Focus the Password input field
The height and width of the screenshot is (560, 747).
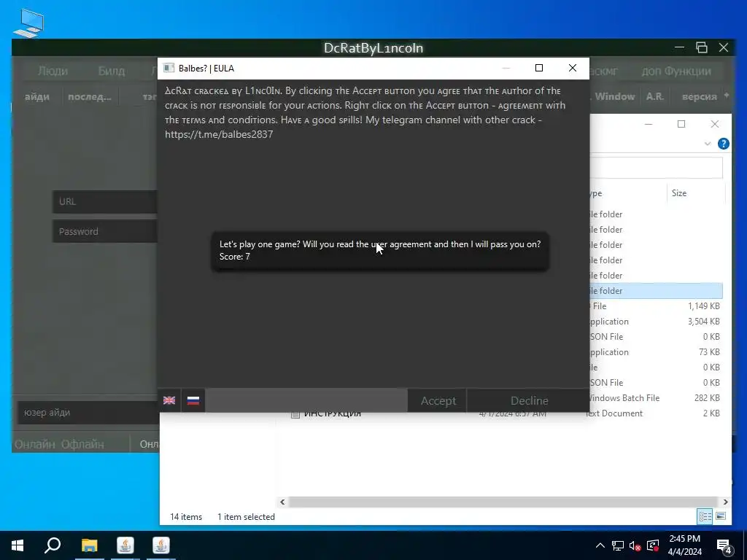point(105,231)
